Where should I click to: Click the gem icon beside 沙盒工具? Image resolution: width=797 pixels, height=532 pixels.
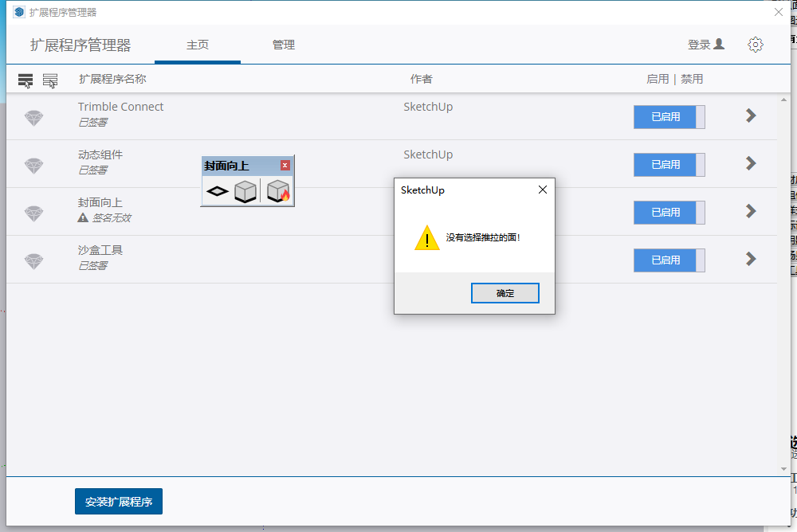pyautogui.click(x=33, y=261)
